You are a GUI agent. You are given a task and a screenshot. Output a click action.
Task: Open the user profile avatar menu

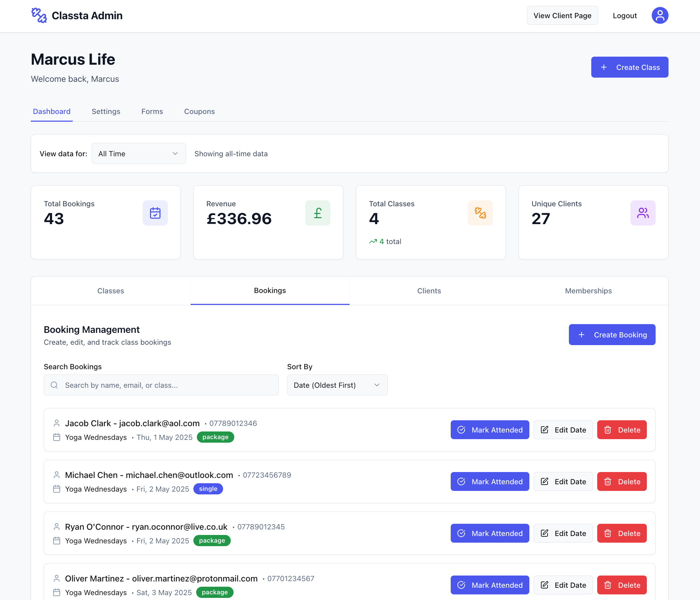coord(659,15)
